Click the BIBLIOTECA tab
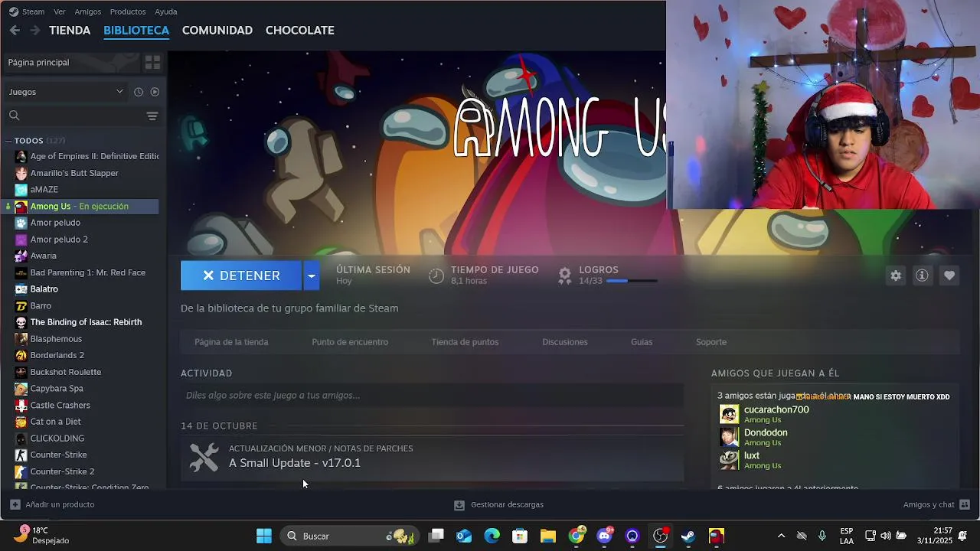 [136, 30]
